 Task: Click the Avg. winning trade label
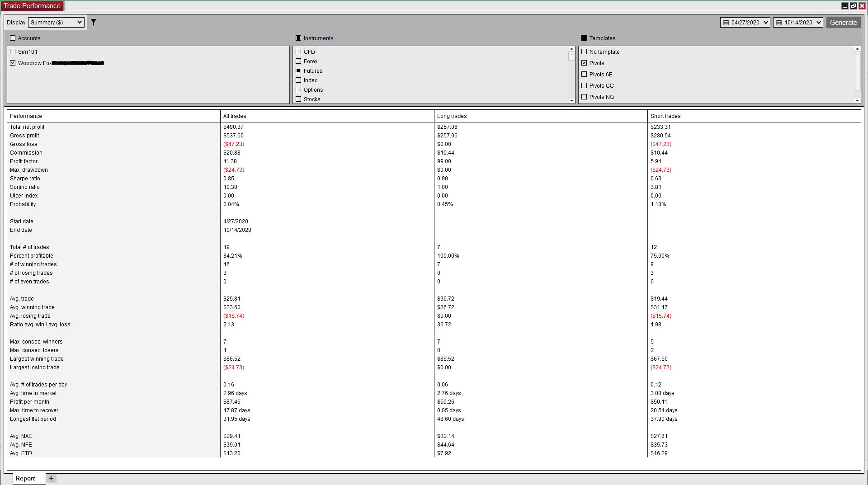click(32, 307)
